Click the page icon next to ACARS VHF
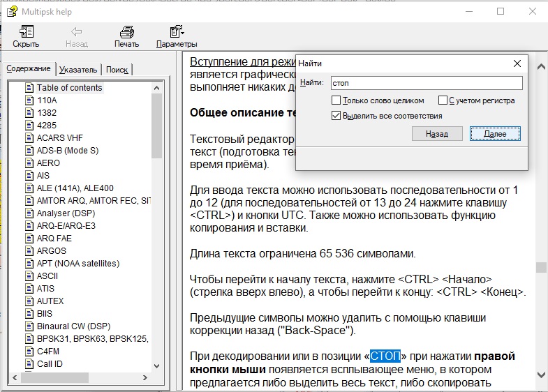This screenshot has width=548, height=392. [x=30, y=138]
